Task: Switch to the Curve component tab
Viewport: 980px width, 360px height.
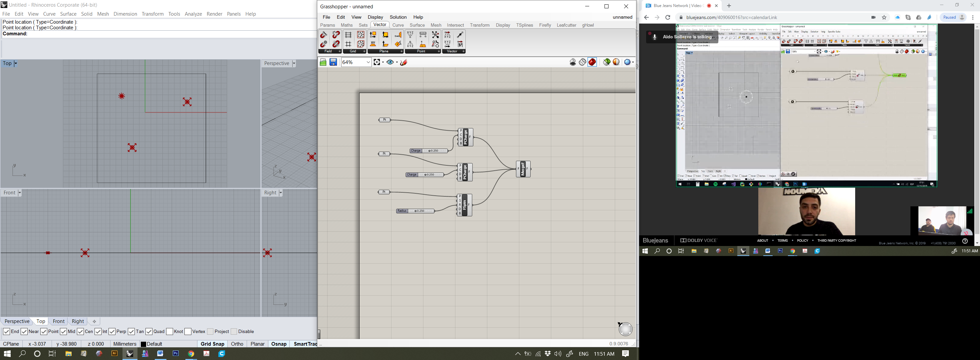Action: pos(398,25)
